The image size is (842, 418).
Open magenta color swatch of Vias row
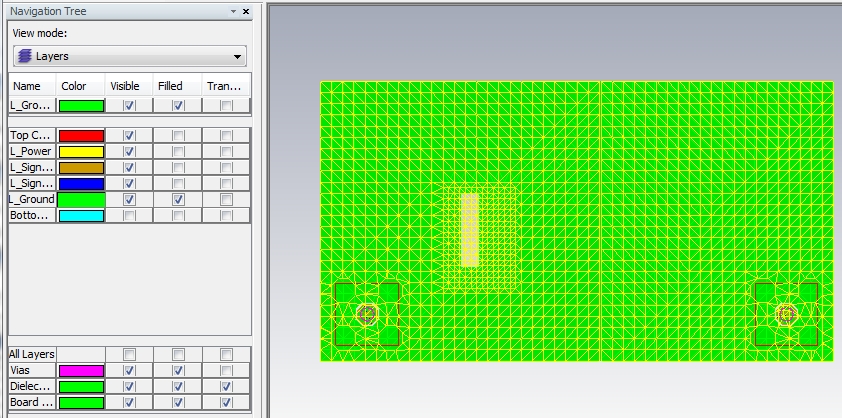(81, 371)
